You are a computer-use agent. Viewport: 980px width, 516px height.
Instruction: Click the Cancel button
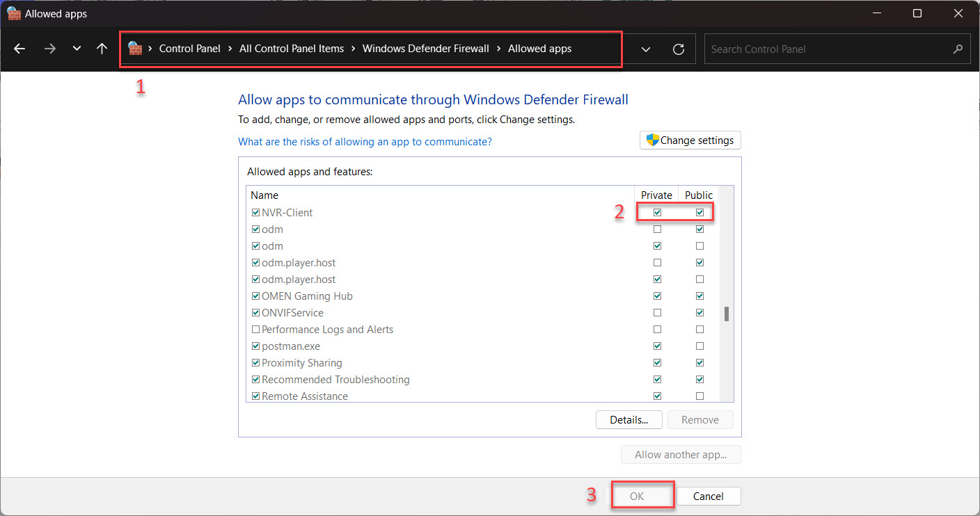[x=709, y=496]
